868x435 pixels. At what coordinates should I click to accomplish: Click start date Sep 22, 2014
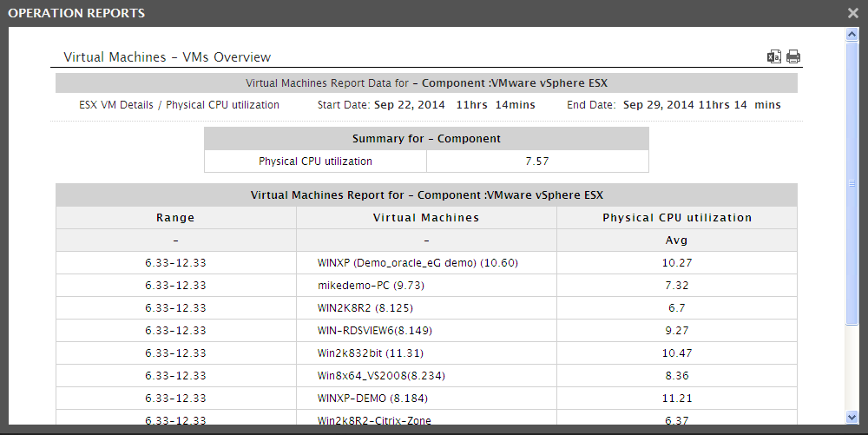pyautogui.click(x=410, y=104)
